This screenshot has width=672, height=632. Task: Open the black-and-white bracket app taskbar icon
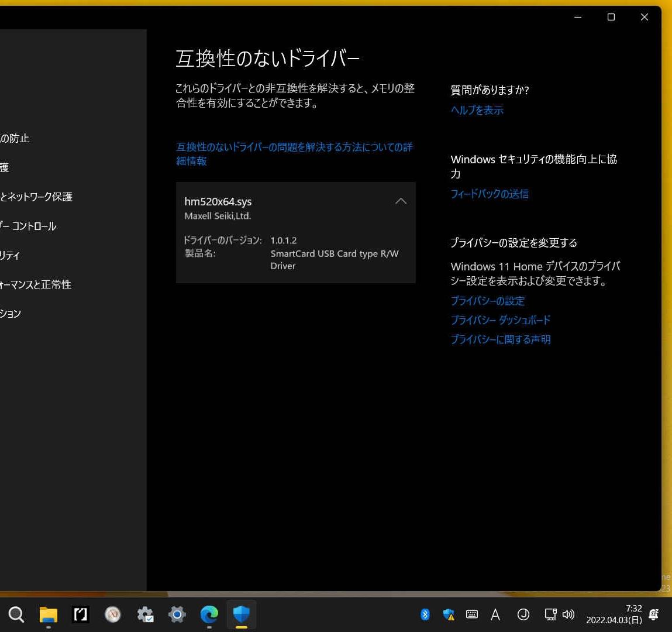pos(81,614)
